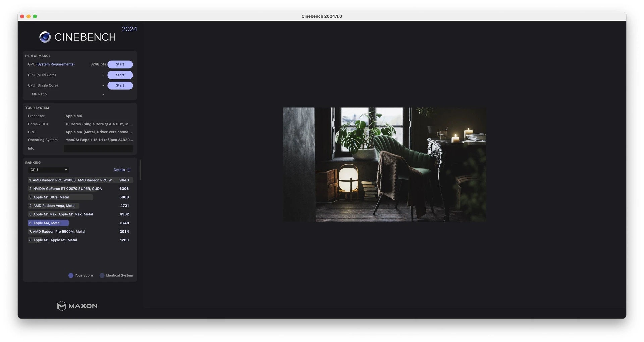The width and height of the screenshot is (644, 342).
Task: Click the MP Ratio label
Action: pos(39,94)
